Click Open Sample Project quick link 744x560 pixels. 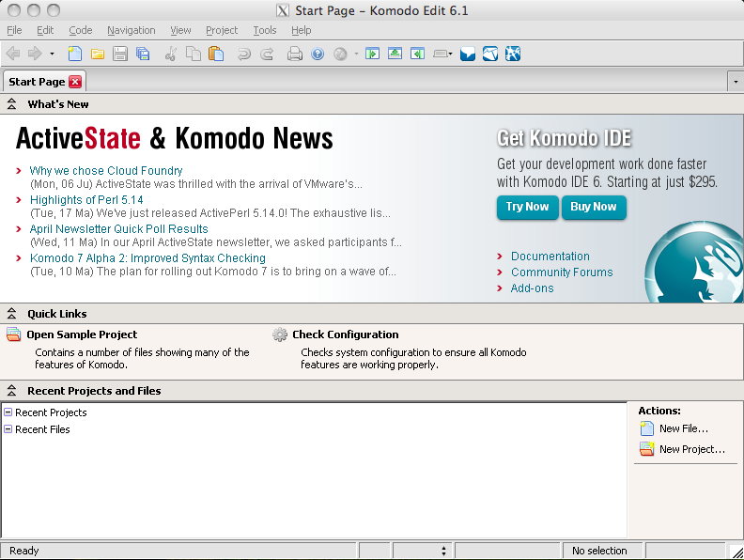[x=82, y=334]
